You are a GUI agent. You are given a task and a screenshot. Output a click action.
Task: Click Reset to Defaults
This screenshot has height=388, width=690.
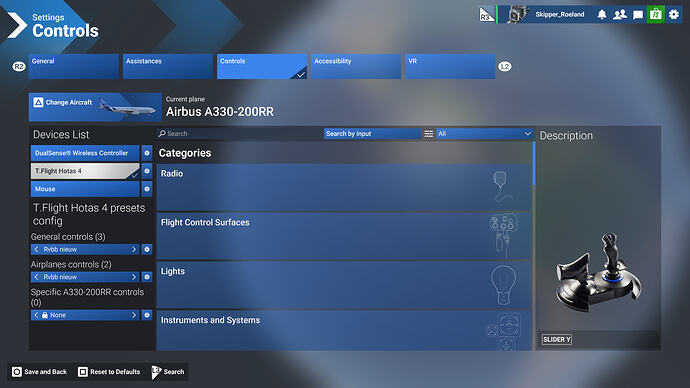[x=109, y=372]
